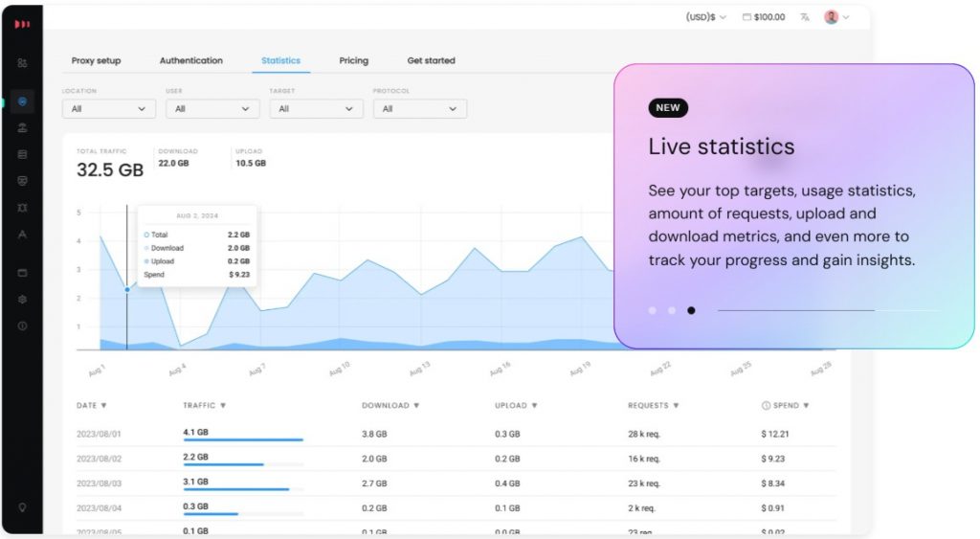Click the info icon next to SPEND
This screenshot has width=980, height=539.
coord(766,406)
